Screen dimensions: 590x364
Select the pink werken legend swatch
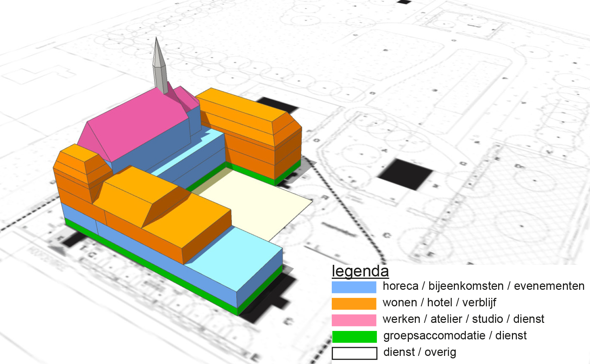(x=354, y=320)
